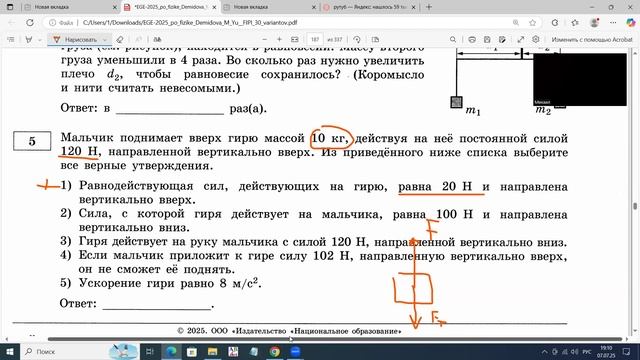640x360 pixels.
Task: Open File Explorer on the taskbar
Action: click(212, 351)
